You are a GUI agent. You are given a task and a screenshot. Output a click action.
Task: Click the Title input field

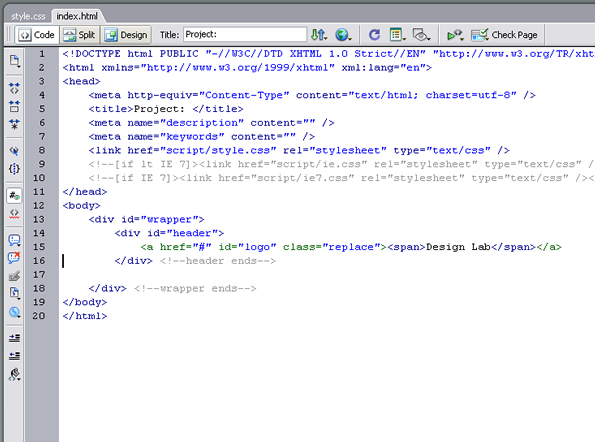(x=245, y=35)
